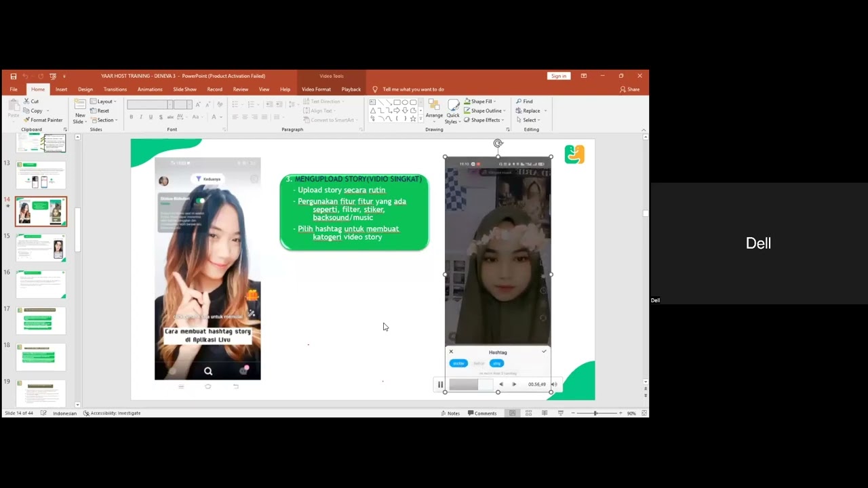
Task: Switch to Reading View
Action: [545, 413]
